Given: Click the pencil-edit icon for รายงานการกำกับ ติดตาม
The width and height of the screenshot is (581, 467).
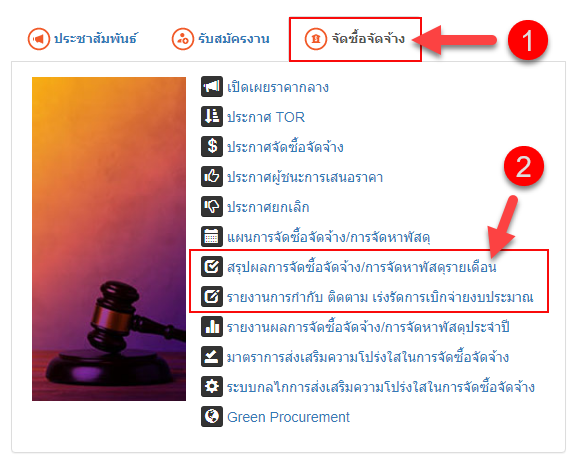Looking at the screenshot, I should (x=212, y=297).
